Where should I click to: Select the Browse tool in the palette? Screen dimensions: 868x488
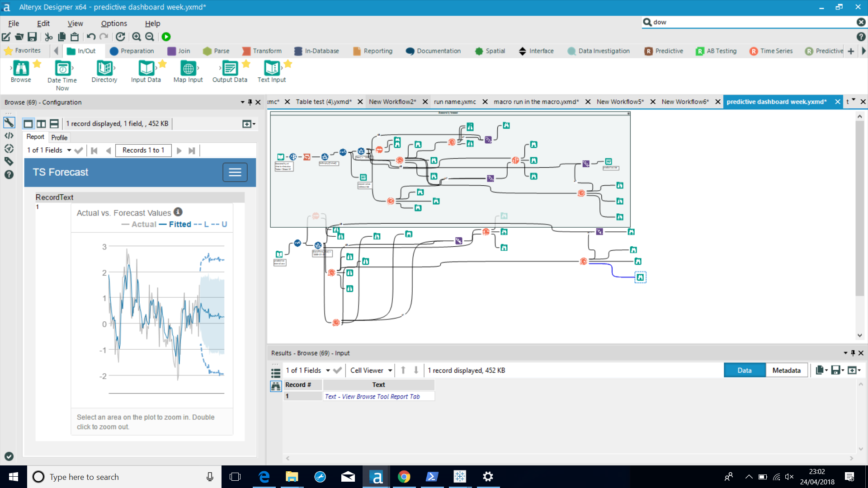[x=21, y=69]
